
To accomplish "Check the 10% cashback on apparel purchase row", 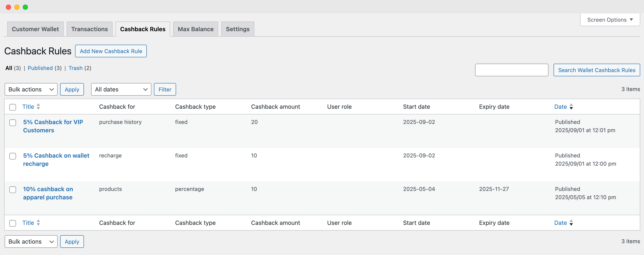I will [x=12, y=190].
